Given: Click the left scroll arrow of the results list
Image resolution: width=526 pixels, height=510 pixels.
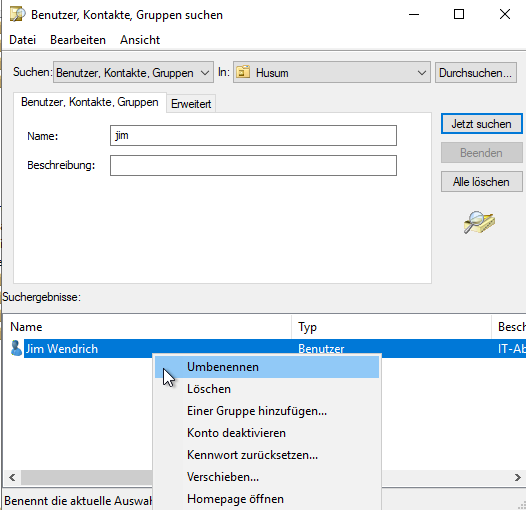Looking at the screenshot, I should point(12,477).
